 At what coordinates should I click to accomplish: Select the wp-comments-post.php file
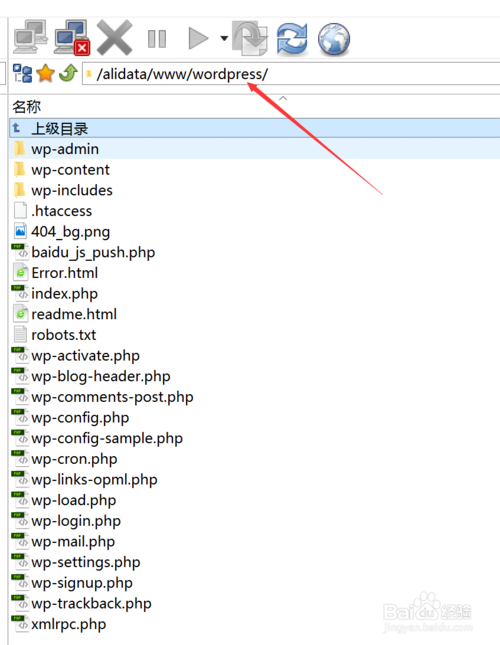coord(112,397)
